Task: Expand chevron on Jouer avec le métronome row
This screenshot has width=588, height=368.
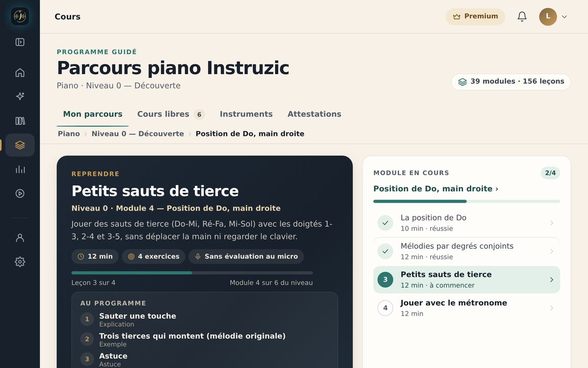Action: [551, 308]
